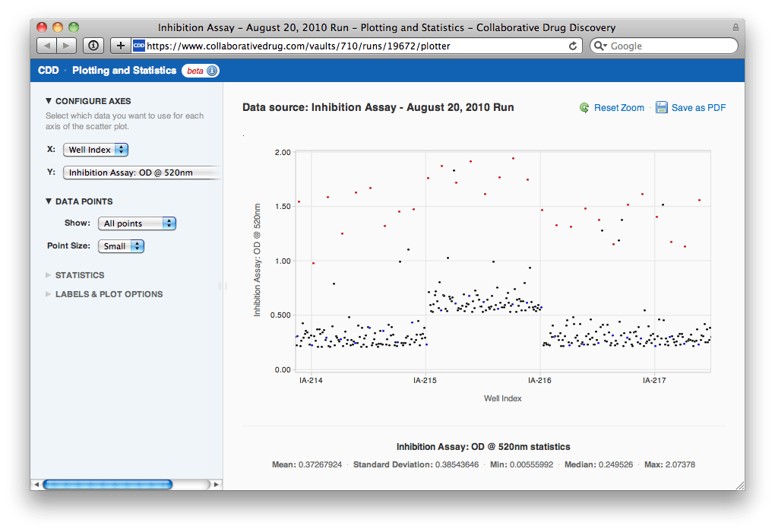Open the Show All points dropdown
This screenshot has width=775, height=532.
137,223
